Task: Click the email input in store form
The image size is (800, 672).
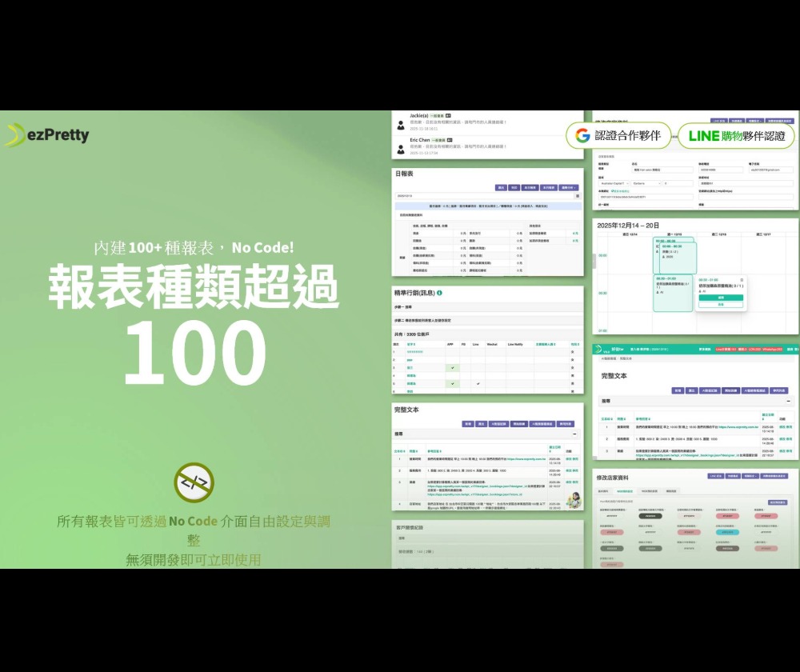Action: (x=771, y=170)
